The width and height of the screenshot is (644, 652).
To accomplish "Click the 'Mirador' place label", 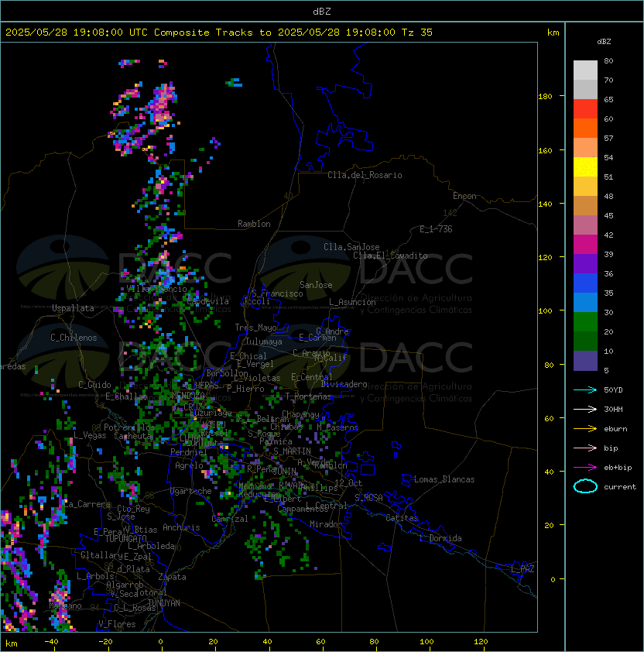I will 327,524.
